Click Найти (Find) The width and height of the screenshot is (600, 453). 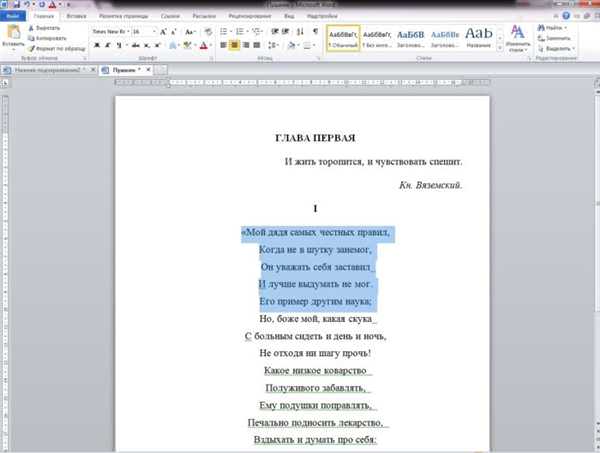tap(551, 28)
